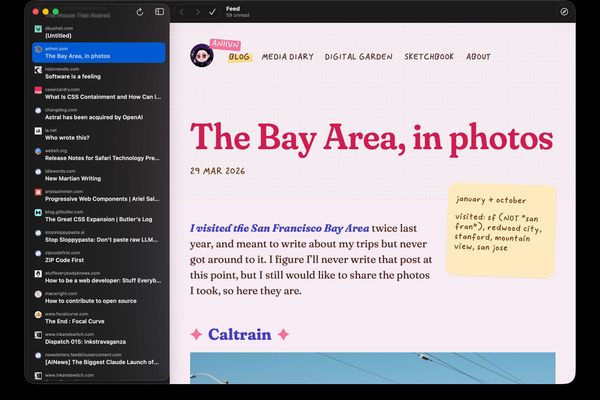Select 'The Bay Area, in photos' sidebar entry
The image size is (600, 400).
coord(99,52)
